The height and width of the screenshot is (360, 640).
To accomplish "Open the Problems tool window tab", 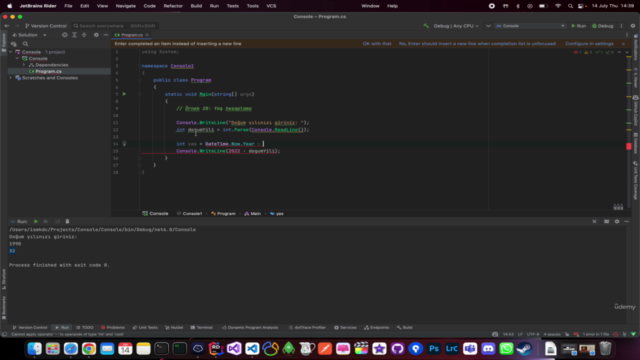I will [x=113, y=327].
